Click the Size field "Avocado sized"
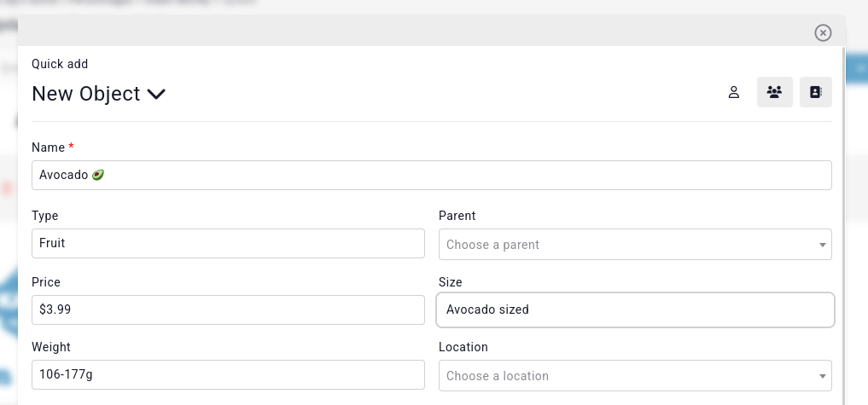 [x=634, y=310]
